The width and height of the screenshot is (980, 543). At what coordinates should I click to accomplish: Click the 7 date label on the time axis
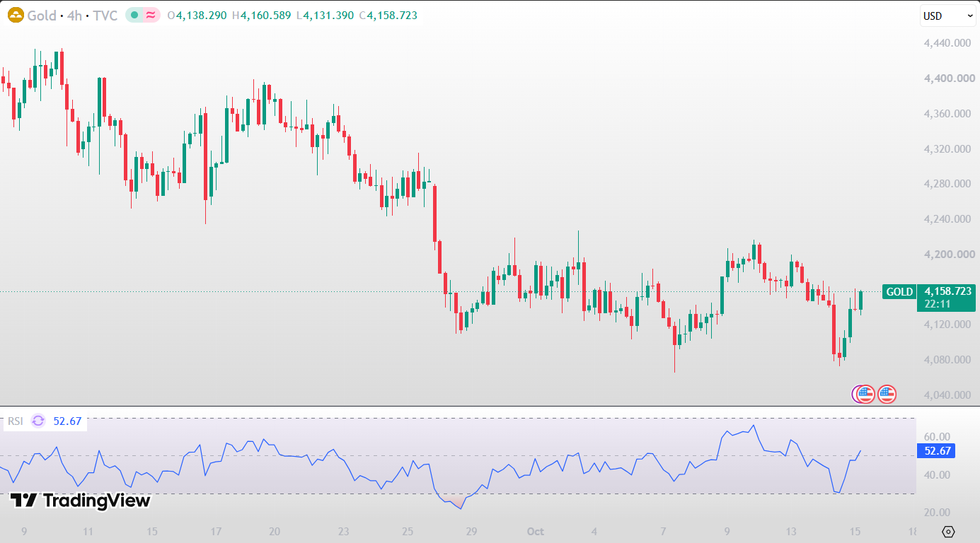(x=663, y=531)
